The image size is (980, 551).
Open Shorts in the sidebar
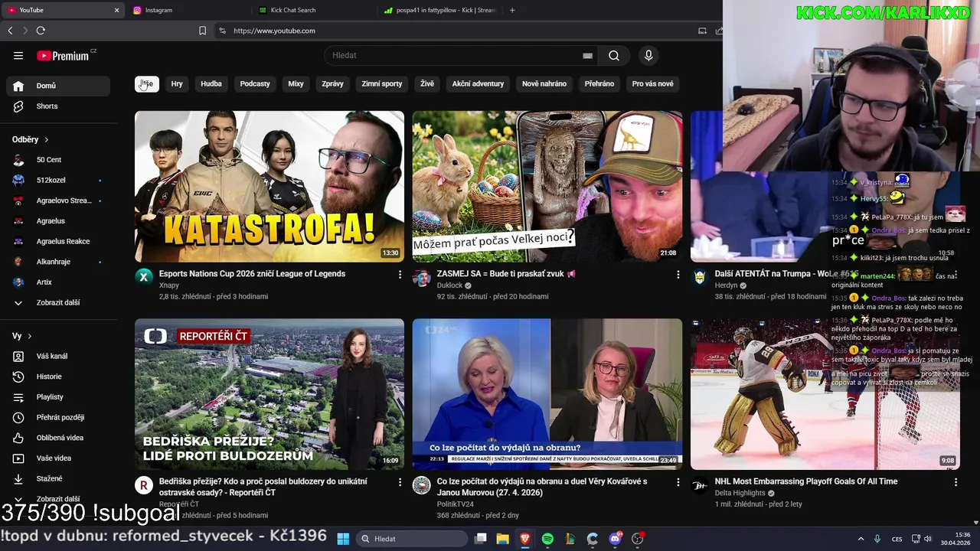click(58, 106)
